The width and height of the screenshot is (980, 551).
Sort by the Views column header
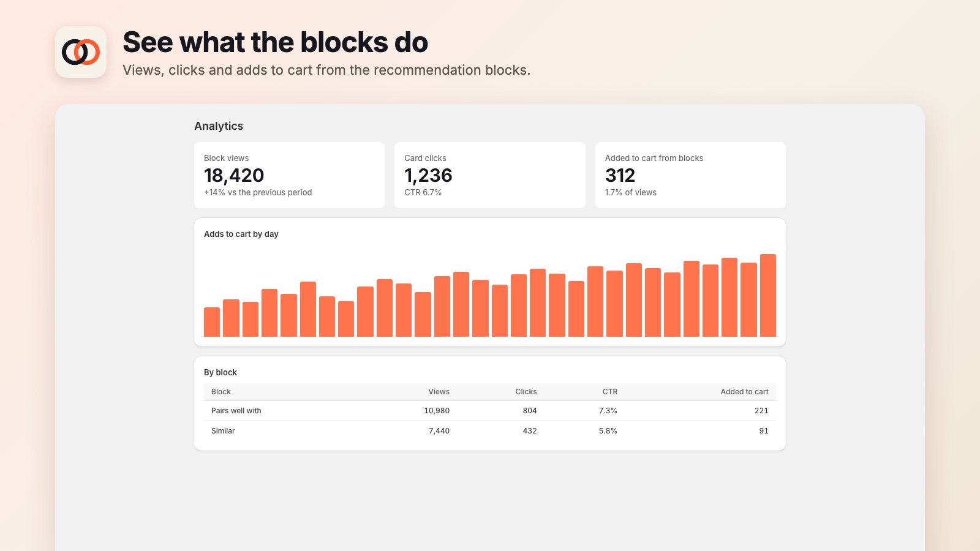point(439,392)
